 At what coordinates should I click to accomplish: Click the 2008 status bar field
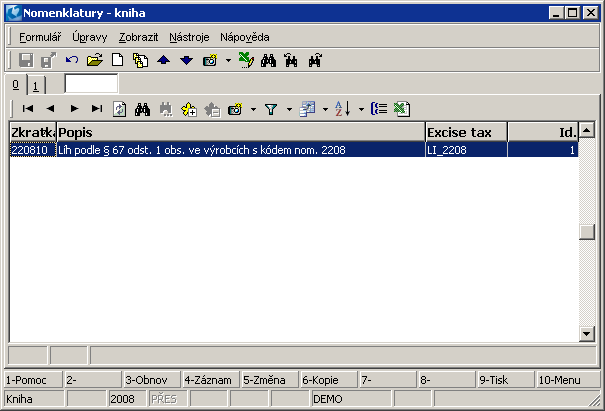tap(127, 399)
